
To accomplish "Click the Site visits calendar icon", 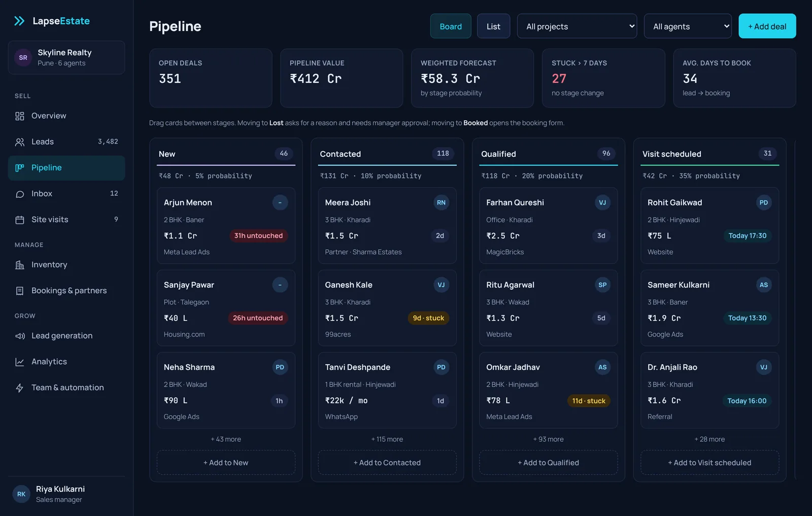I will click(x=20, y=220).
